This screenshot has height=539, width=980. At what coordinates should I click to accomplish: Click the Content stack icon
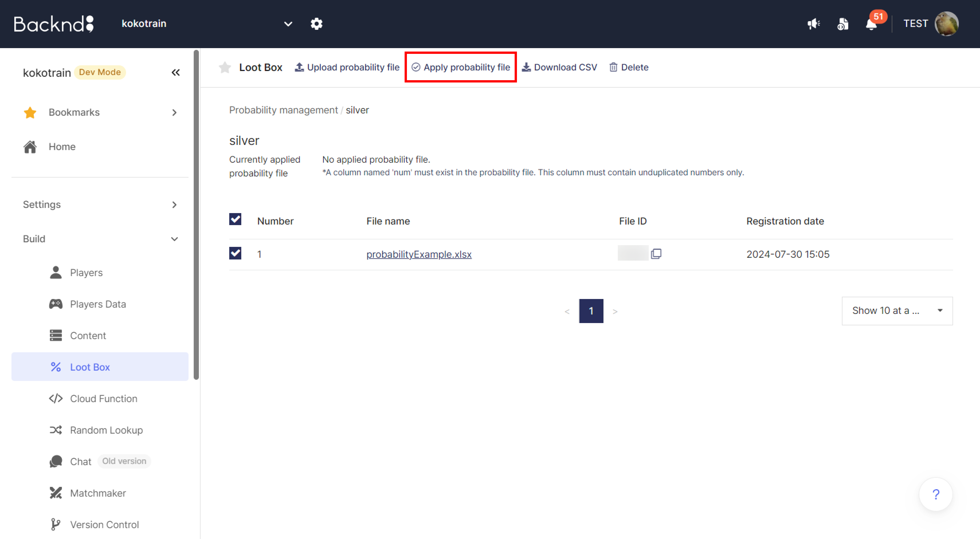56,335
